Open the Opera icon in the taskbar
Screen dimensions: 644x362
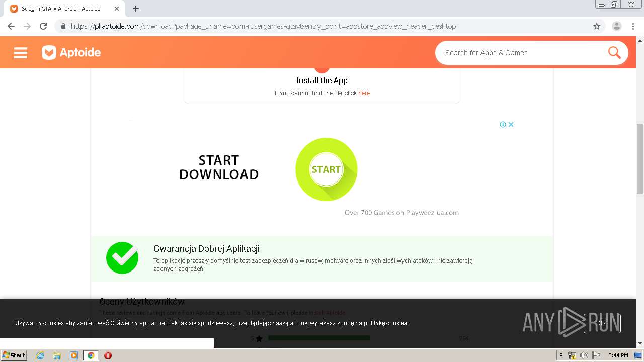click(108, 355)
